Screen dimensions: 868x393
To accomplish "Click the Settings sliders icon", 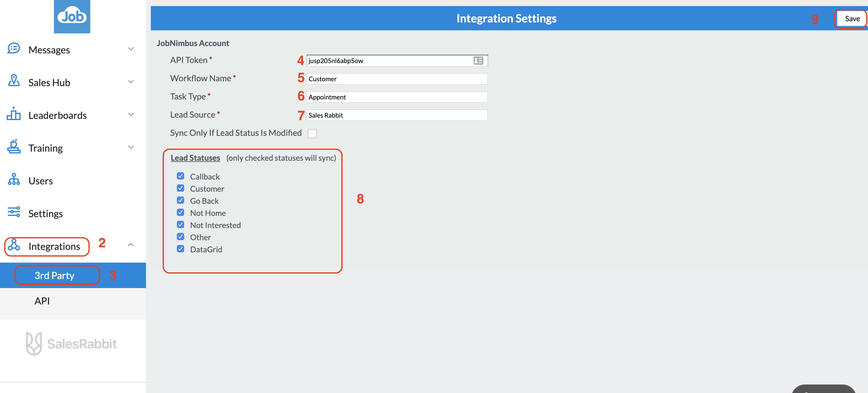I will [14, 212].
